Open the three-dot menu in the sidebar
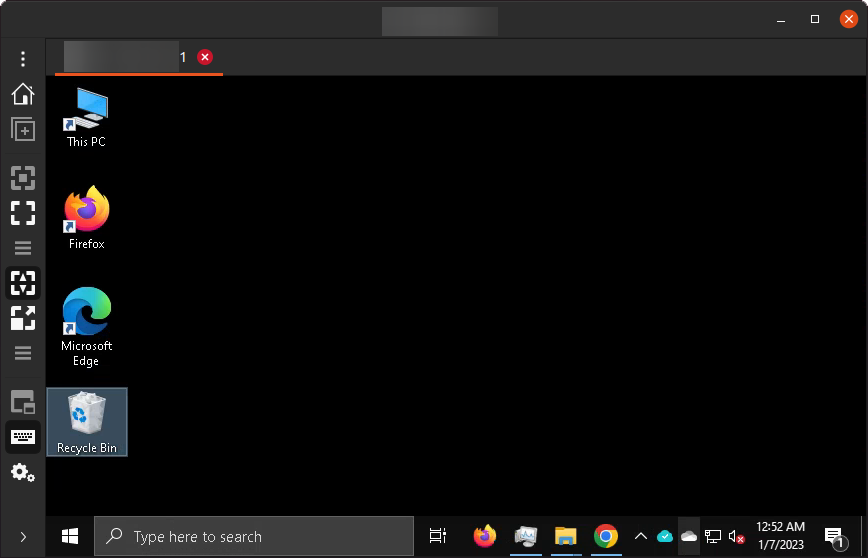868x558 pixels. pos(23,59)
